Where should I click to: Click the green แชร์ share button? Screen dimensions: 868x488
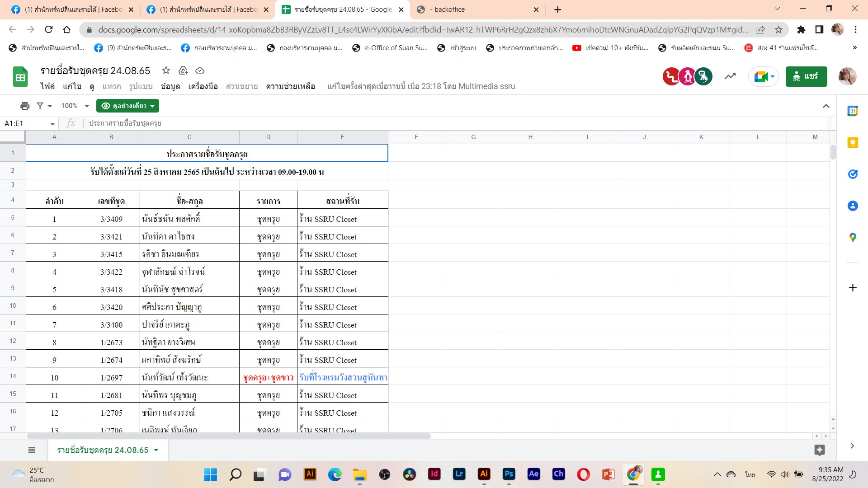pyautogui.click(x=806, y=76)
